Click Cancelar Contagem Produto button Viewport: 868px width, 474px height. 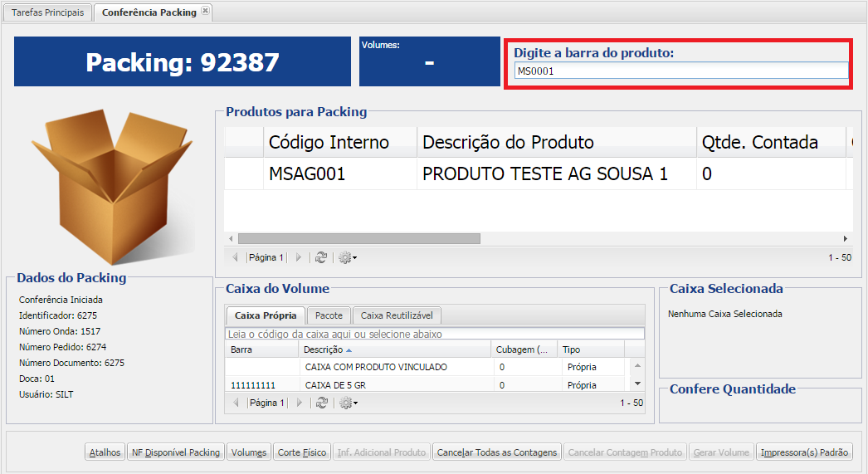coord(625,452)
